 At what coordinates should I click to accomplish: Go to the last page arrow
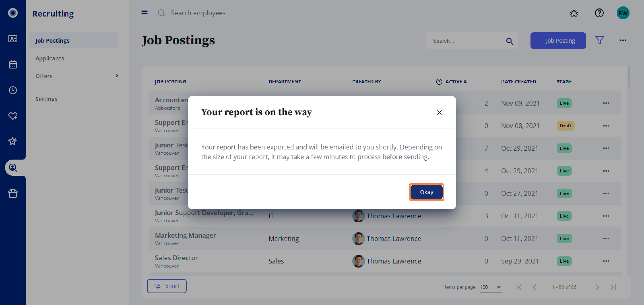click(x=613, y=287)
